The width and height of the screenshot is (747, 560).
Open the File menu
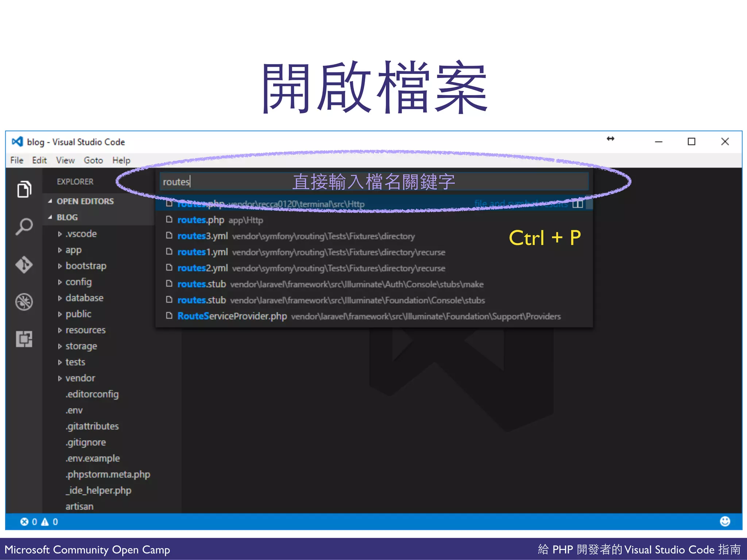tap(17, 160)
